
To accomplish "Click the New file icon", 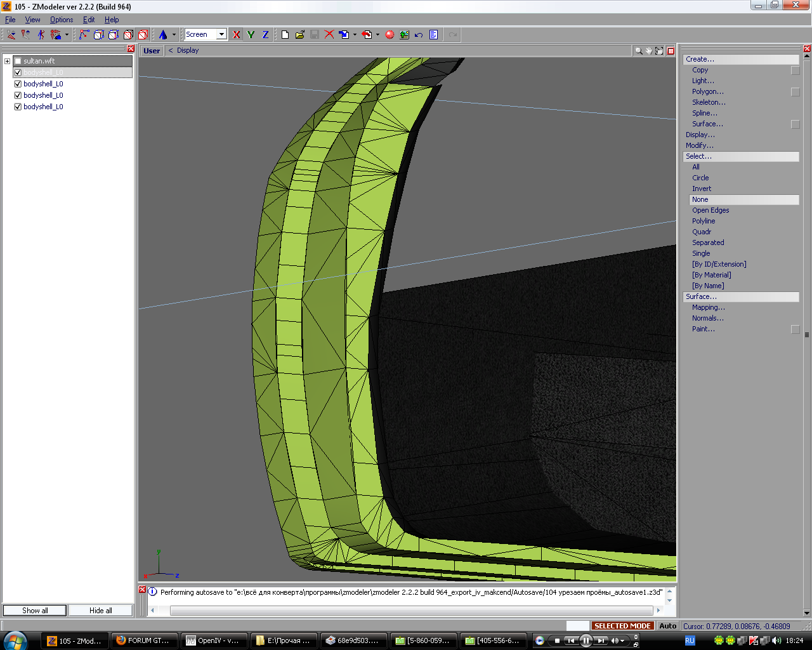I will (285, 35).
